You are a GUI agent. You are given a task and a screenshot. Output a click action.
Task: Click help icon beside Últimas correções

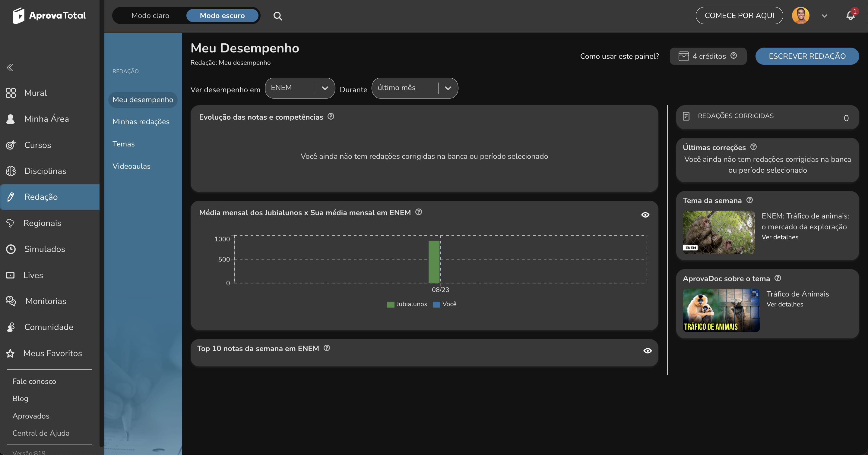tap(754, 147)
